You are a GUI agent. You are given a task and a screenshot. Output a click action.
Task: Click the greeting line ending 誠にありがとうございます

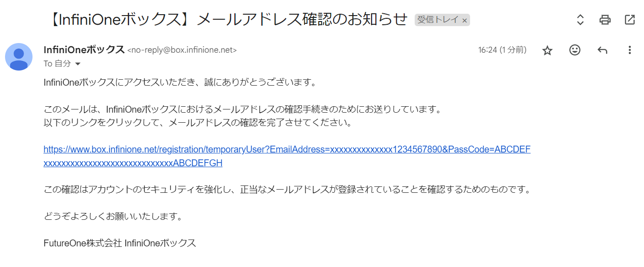point(180,83)
